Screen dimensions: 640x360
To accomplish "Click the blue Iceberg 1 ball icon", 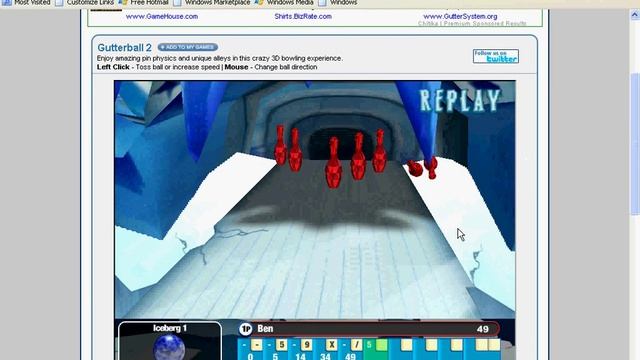I will [169, 348].
